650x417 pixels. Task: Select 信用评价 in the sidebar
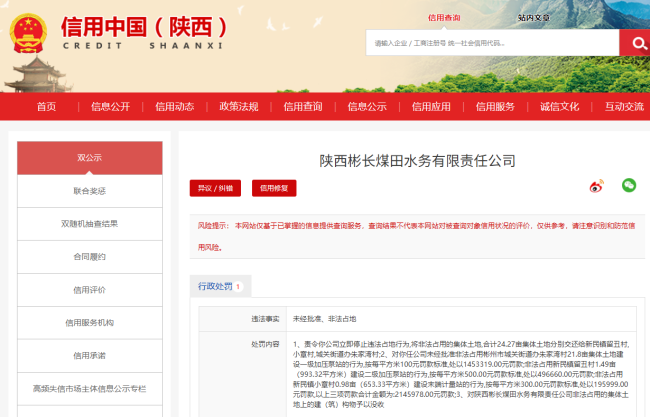click(90, 290)
